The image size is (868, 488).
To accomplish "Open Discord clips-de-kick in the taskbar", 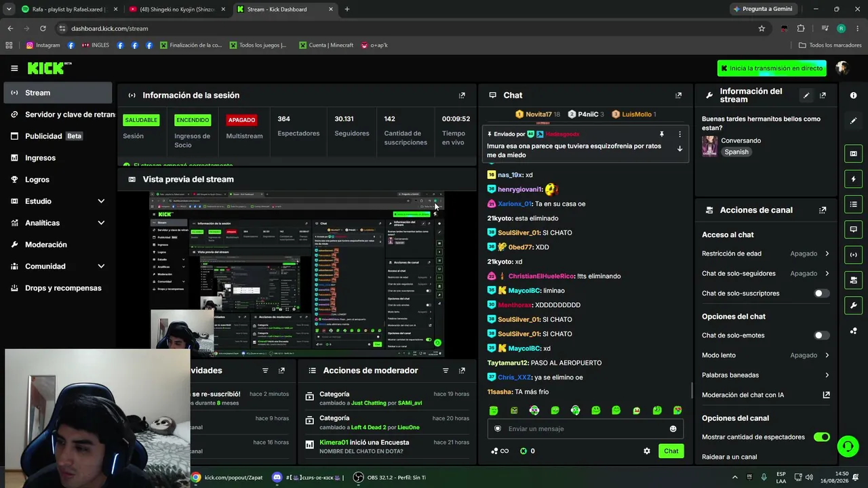I will click(x=309, y=478).
